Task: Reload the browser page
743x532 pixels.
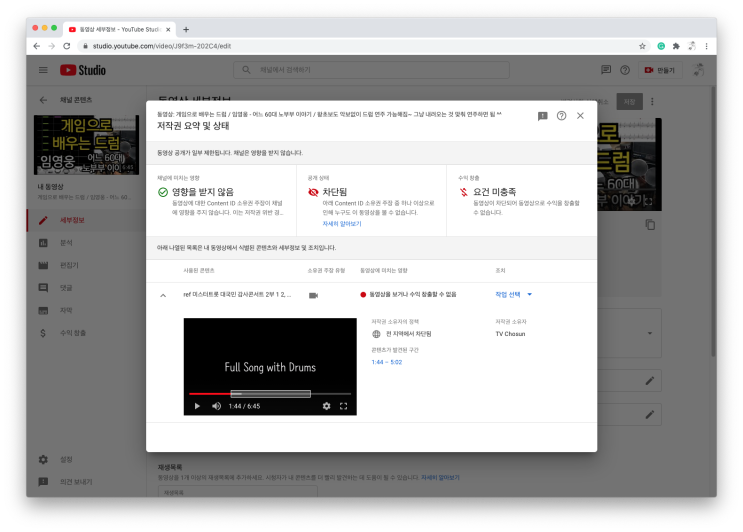Action: (x=67, y=46)
